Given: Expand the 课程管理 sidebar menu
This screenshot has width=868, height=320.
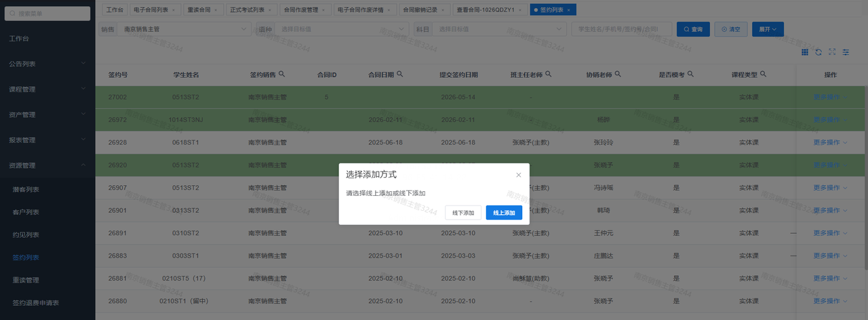Looking at the screenshot, I should (x=47, y=89).
